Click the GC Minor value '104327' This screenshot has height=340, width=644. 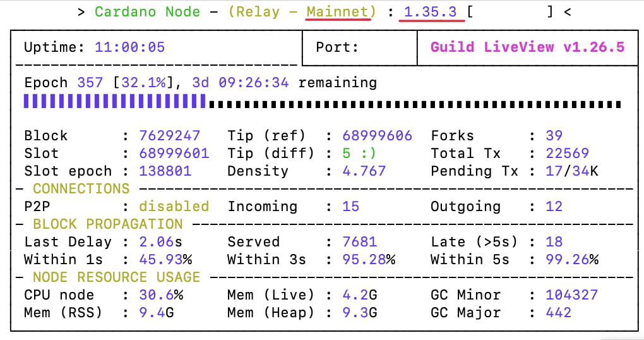572,294
